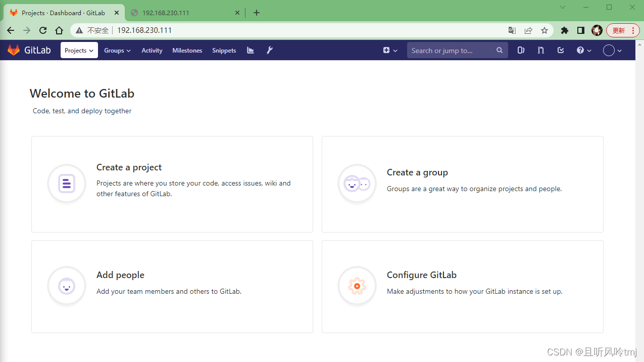Click the search magnifier icon
644x362 pixels.
(500, 50)
